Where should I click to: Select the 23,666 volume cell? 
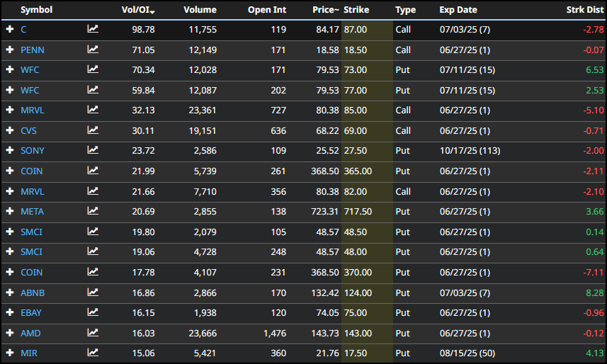point(203,334)
